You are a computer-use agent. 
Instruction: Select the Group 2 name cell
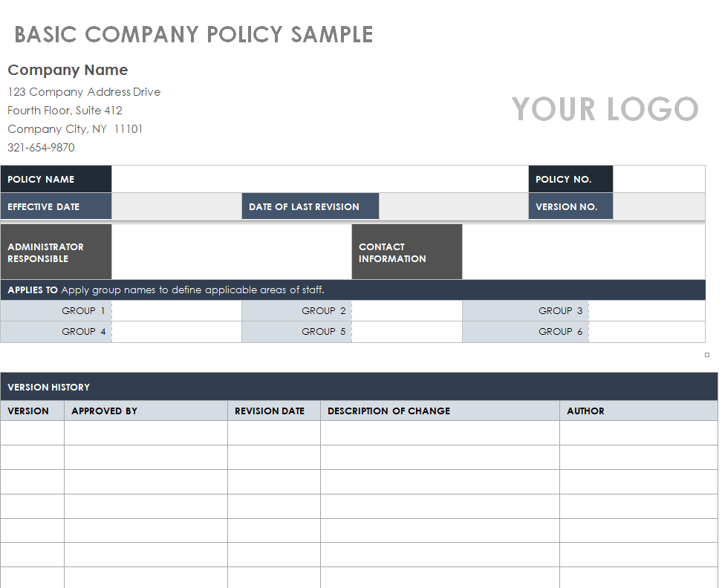pos(406,311)
